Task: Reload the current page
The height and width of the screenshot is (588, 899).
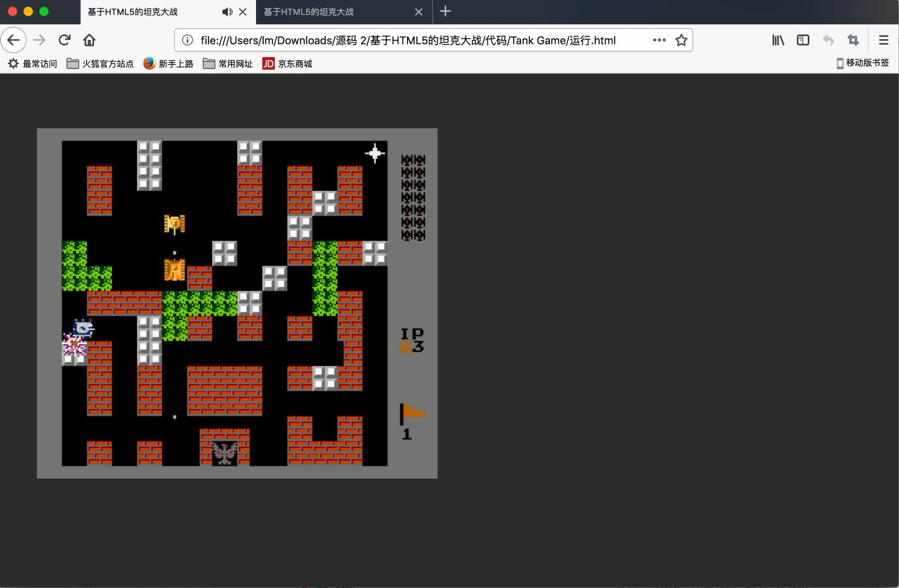Action: 64,40
